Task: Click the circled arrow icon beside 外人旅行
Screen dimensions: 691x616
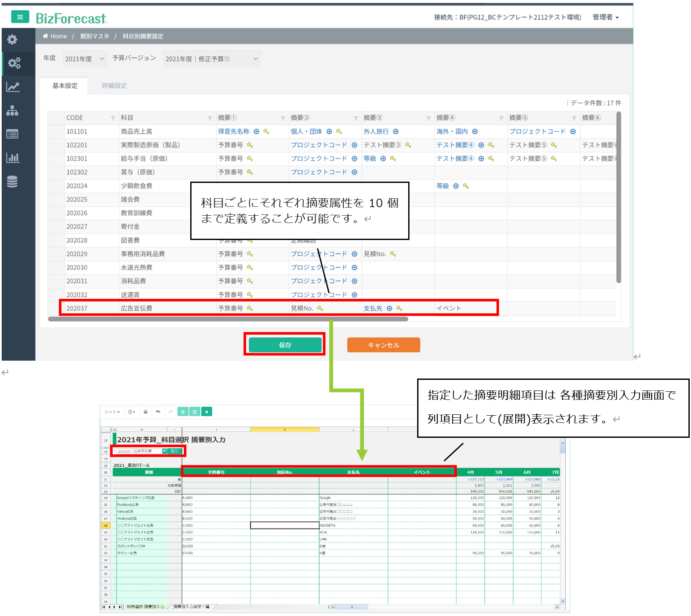Action: click(x=396, y=132)
